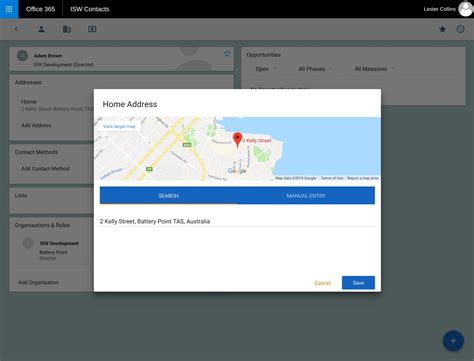Switch to the Search tab
This screenshot has height=361, width=474.
(168, 196)
